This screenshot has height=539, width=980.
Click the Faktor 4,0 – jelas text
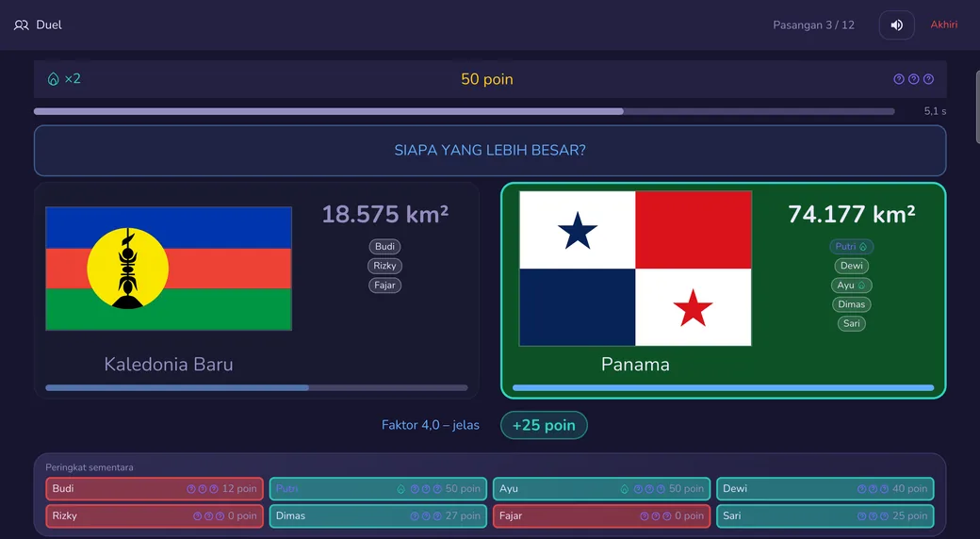pos(431,425)
